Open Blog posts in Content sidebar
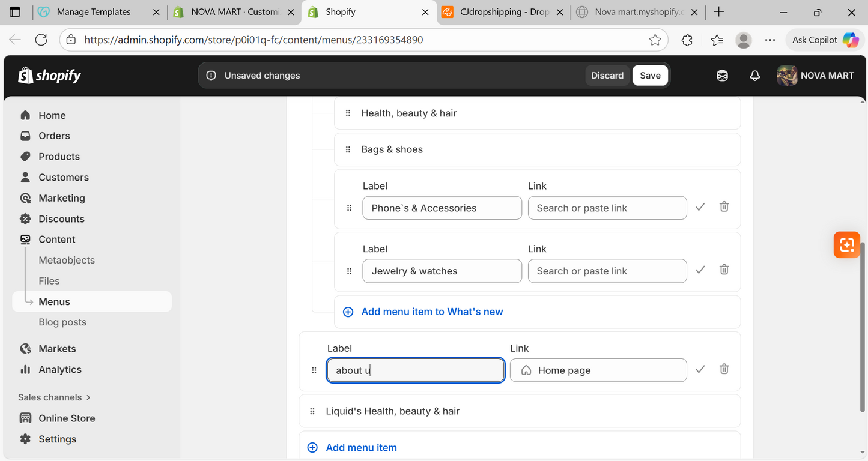This screenshot has height=461, width=868. coord(62,322)
